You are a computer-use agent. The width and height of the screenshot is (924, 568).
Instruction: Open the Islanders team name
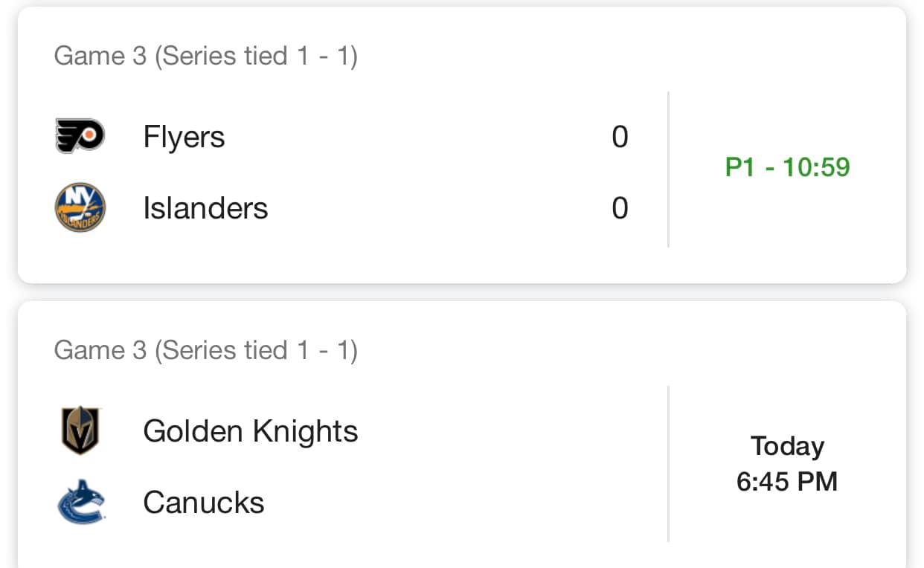[x=205, y=207]
